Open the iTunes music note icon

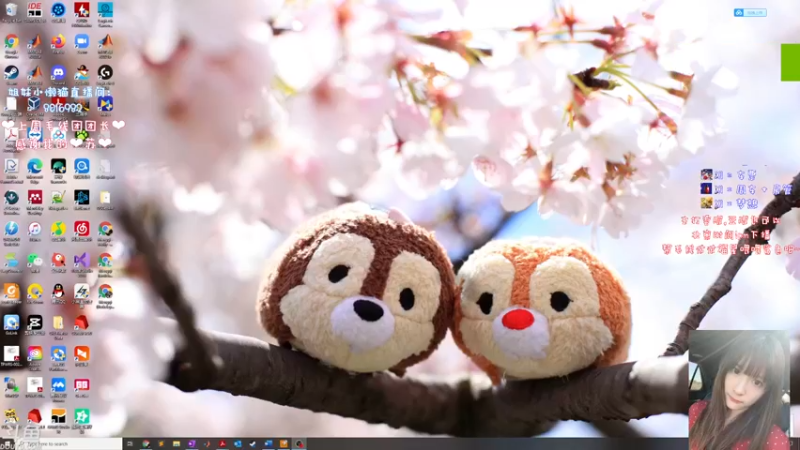(x=35, y=229)
